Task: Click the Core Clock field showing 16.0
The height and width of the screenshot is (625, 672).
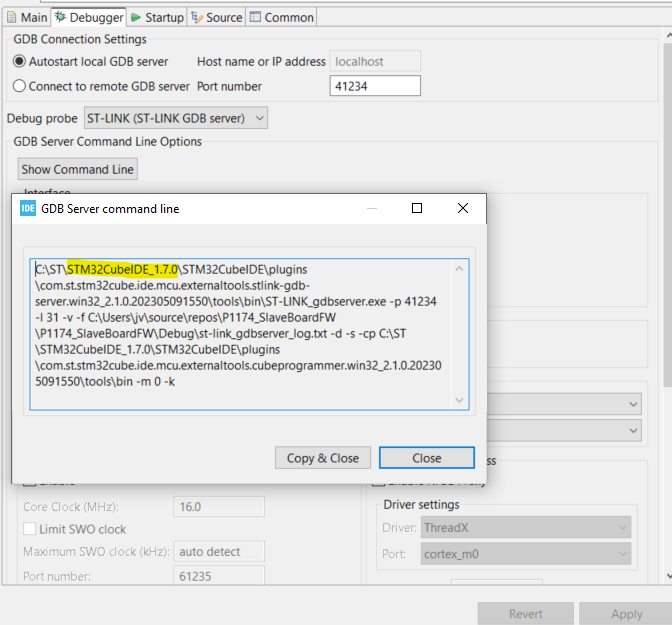Action: (219, 507)
